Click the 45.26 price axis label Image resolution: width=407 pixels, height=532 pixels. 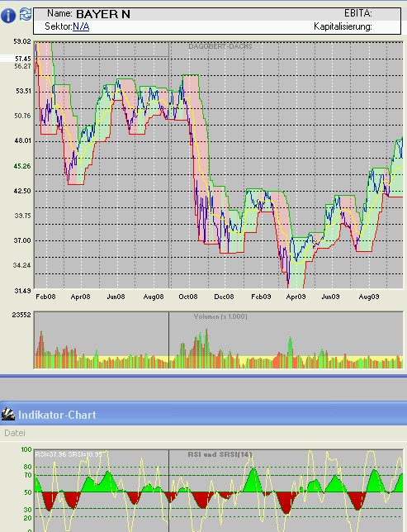point(22,166)
